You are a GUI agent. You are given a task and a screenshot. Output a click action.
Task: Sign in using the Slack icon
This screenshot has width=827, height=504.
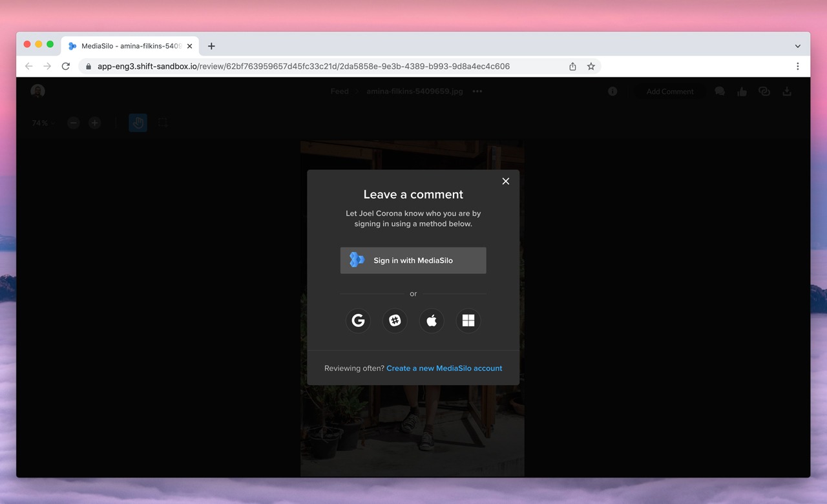[395, 320]
